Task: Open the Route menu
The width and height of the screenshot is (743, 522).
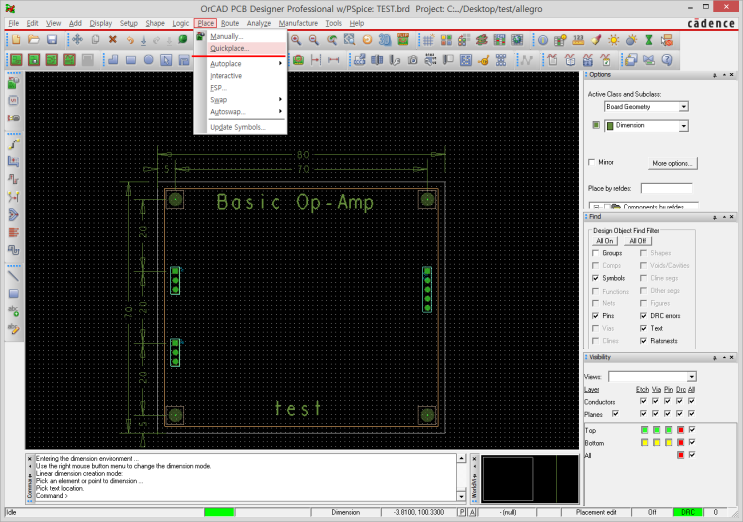Action: tap(230, 22)
